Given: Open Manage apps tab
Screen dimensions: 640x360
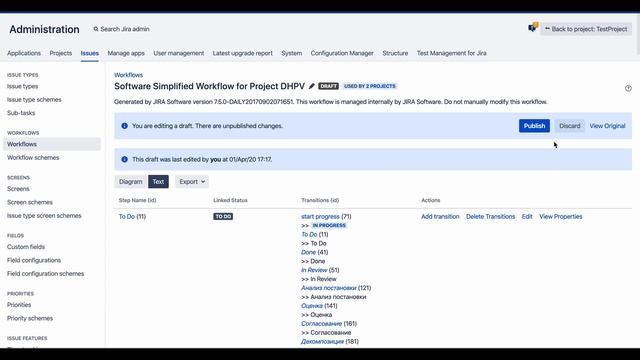Looking at the screenshot, I should (x=126, y=53).
